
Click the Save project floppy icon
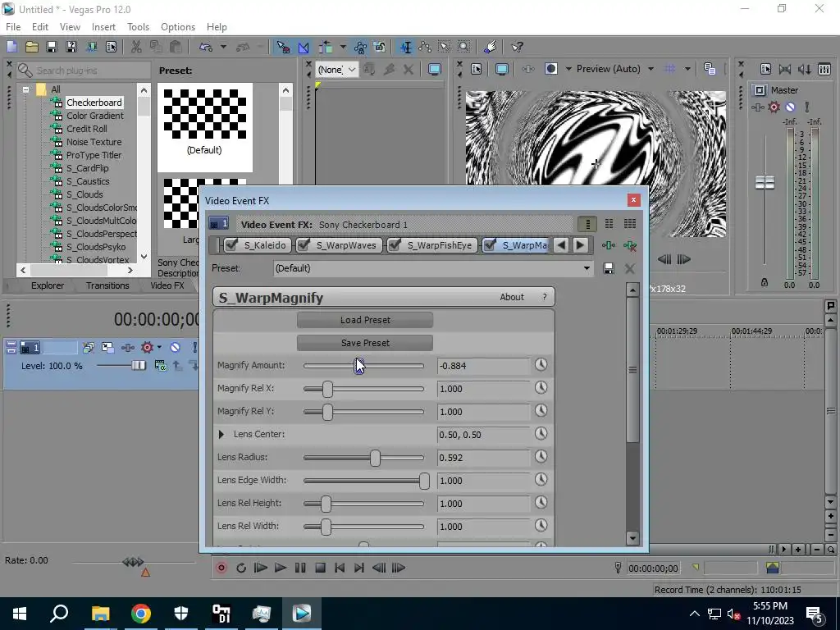52,47
